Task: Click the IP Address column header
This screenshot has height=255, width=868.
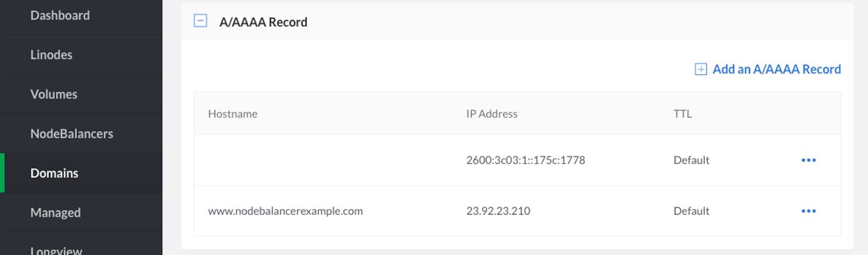Action: (492, 114)
